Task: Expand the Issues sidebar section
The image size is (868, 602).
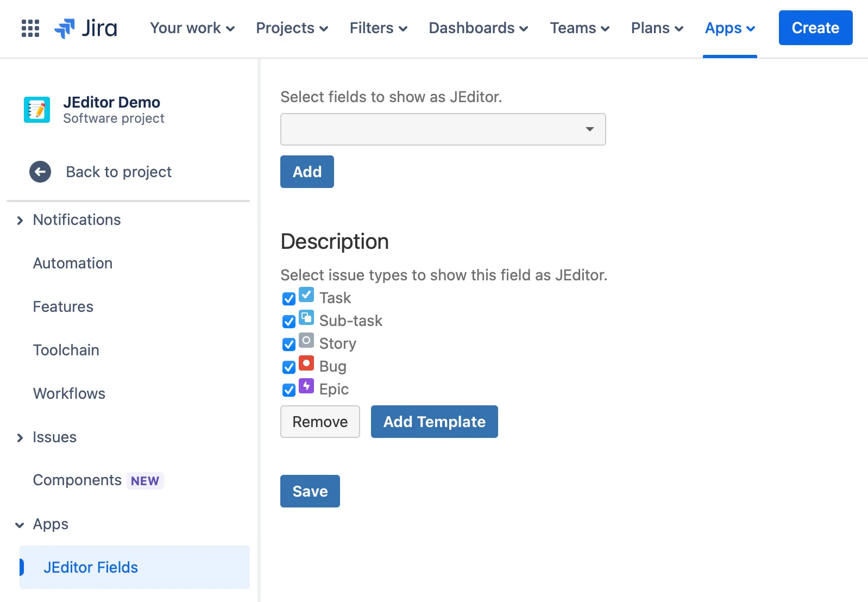Action: click(x=20, y=437)
